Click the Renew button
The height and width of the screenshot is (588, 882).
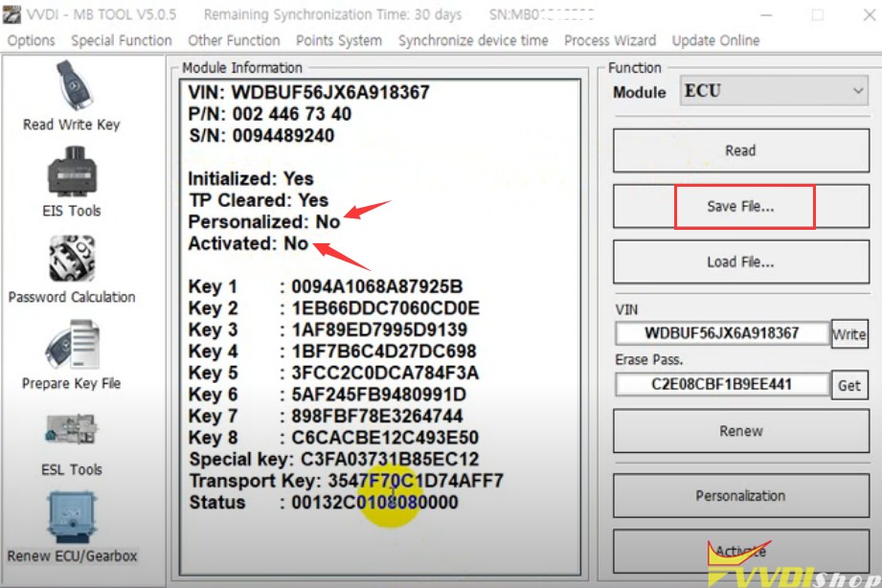pyautogui.click(x=741, y=431)
